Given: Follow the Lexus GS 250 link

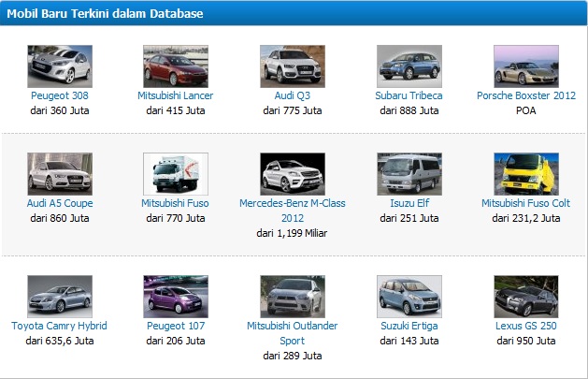Looking at the screenshot, I should click(526, 326).
